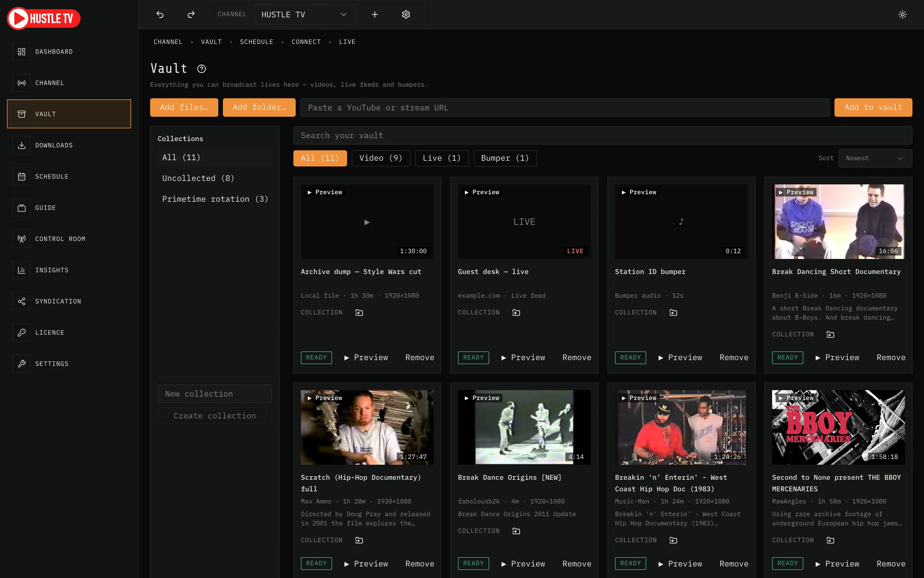924x578 pixels.
Task: Preview Break Dancing Short Documentary bottom button
Action: (x=837, y=358)
